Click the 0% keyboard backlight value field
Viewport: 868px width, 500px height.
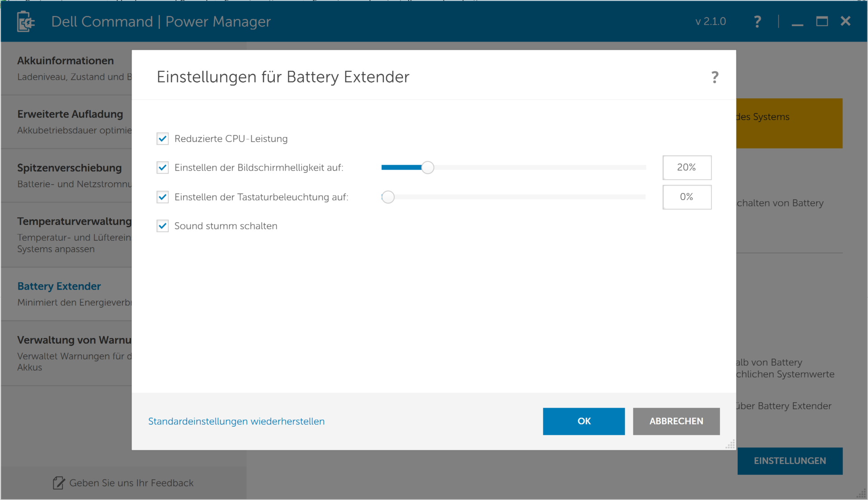(687, 197)
